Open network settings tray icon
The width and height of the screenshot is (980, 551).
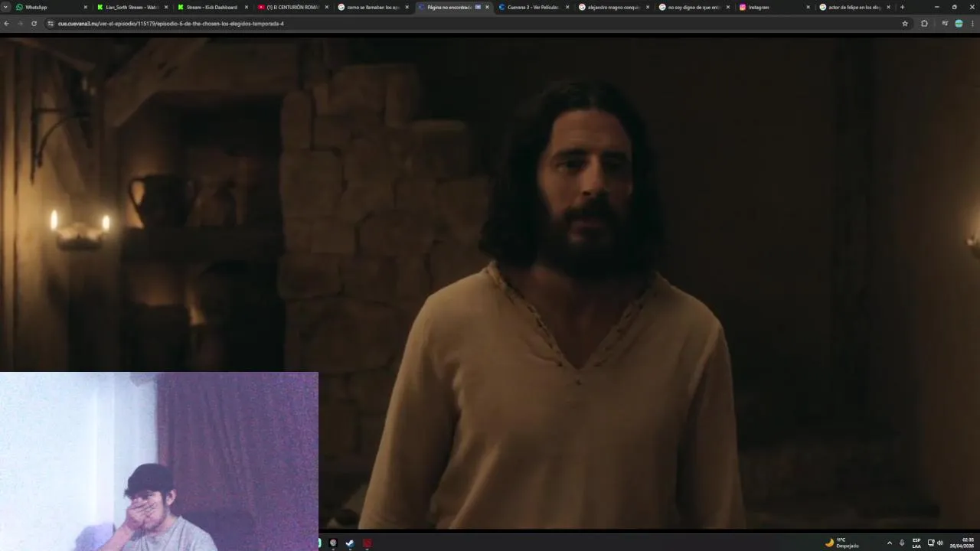tap(931, 543)
